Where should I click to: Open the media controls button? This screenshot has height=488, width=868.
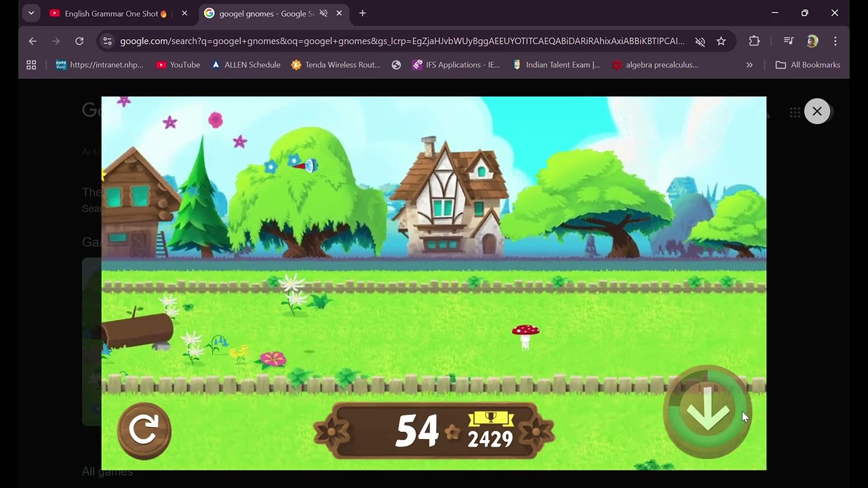coord(788,41)
